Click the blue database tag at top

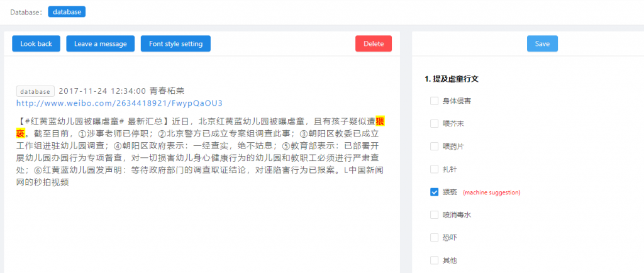click(67, 11)
